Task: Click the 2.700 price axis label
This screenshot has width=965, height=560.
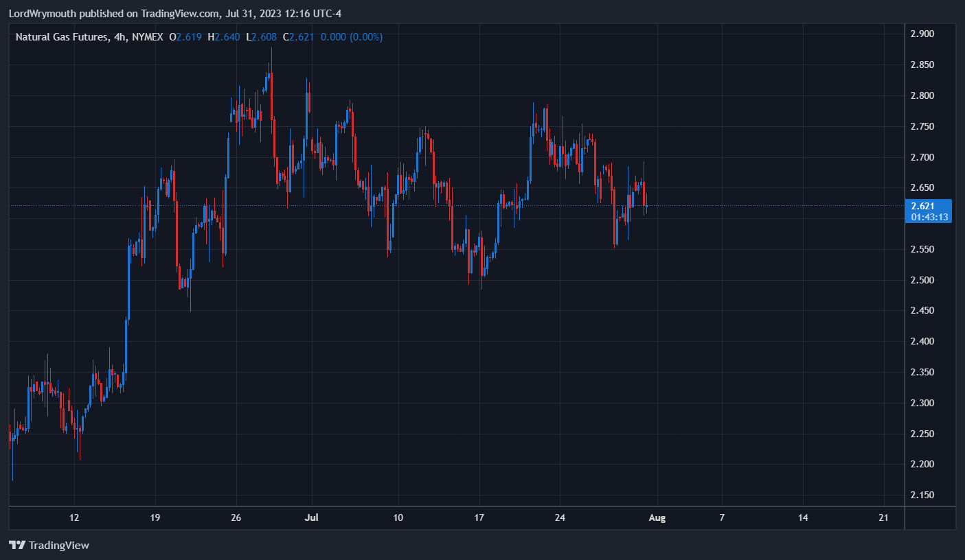Action: tap(922, 157)
